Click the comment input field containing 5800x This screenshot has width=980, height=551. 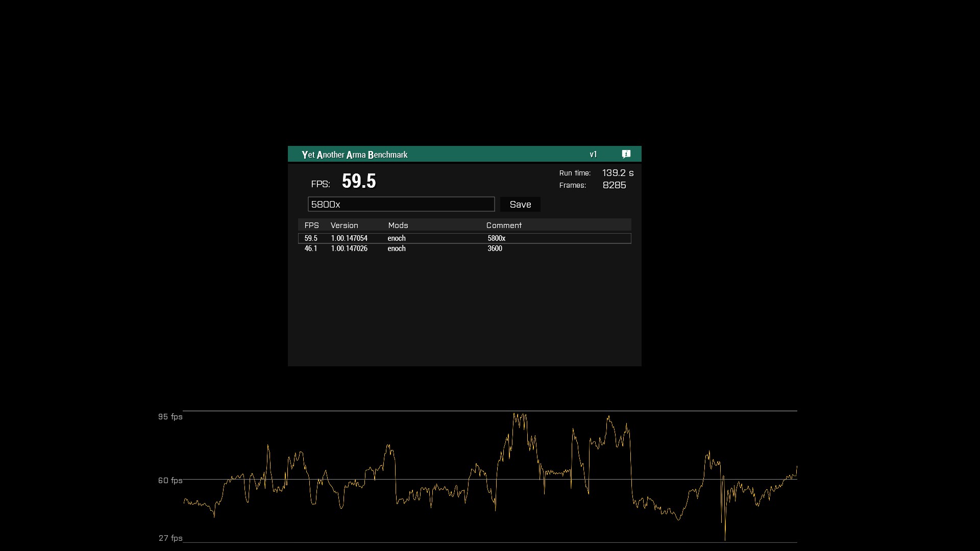pyautogui.click(x=401, y=204)
